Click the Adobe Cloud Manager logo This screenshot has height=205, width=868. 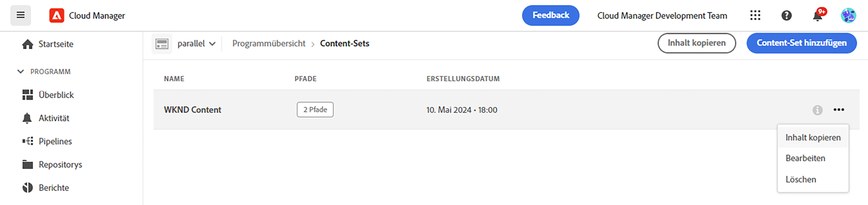[x=56, y=15]
